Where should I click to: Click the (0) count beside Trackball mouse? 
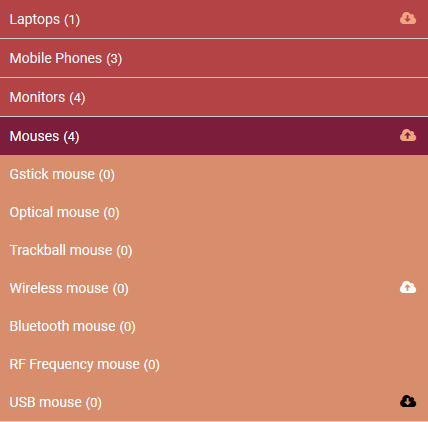[x=124, y=251]
